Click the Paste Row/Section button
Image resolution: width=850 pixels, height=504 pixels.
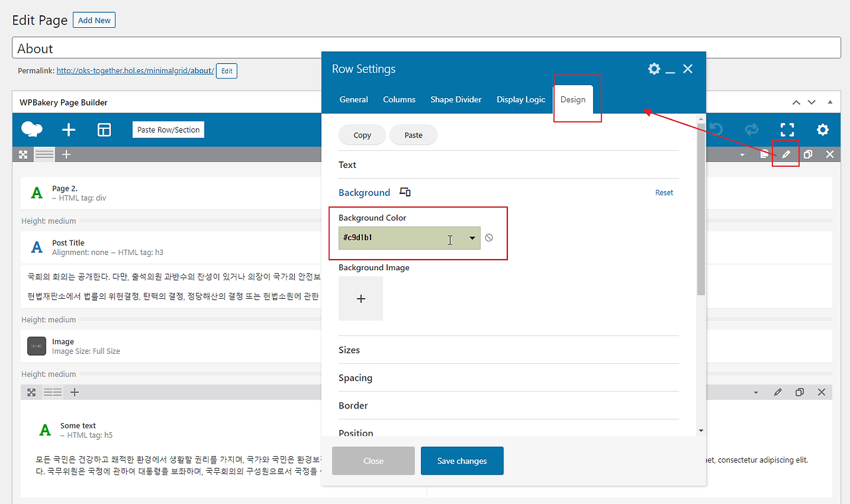169,129
